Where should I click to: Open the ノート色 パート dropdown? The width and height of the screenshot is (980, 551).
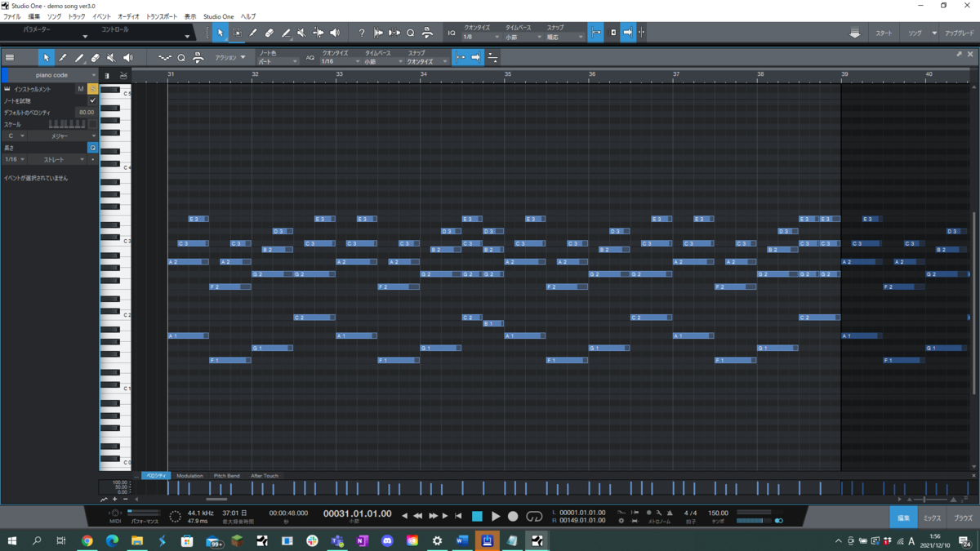[x=278, y=61]
